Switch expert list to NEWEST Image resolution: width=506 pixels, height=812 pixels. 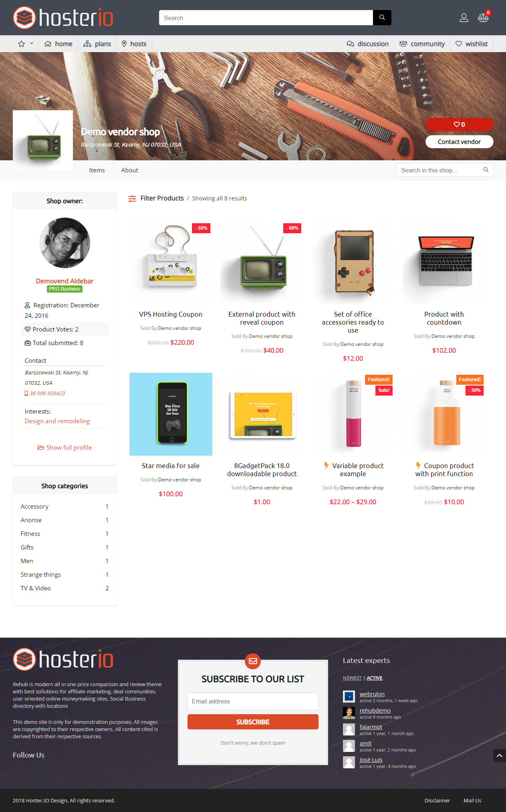coord(352,678)
